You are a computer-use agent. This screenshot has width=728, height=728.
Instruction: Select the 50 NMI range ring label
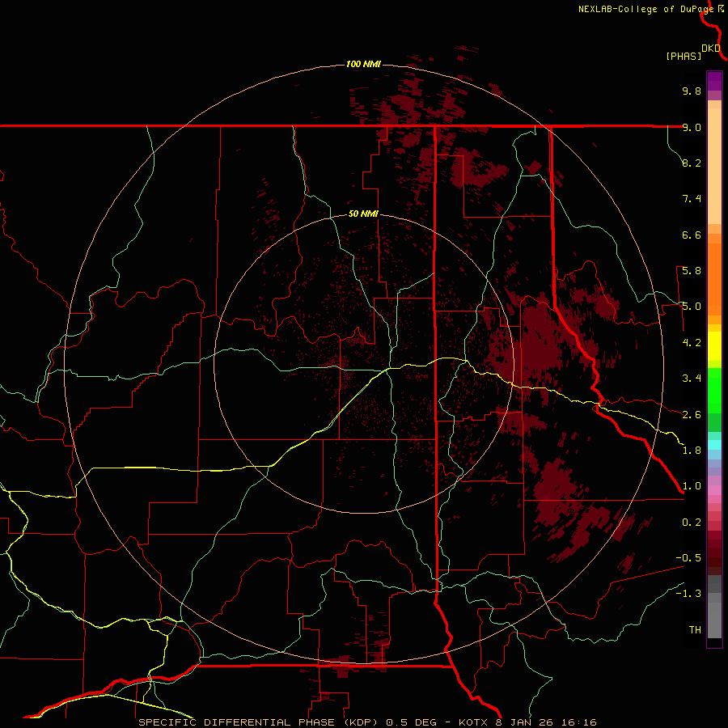click(x=363, y=214)
